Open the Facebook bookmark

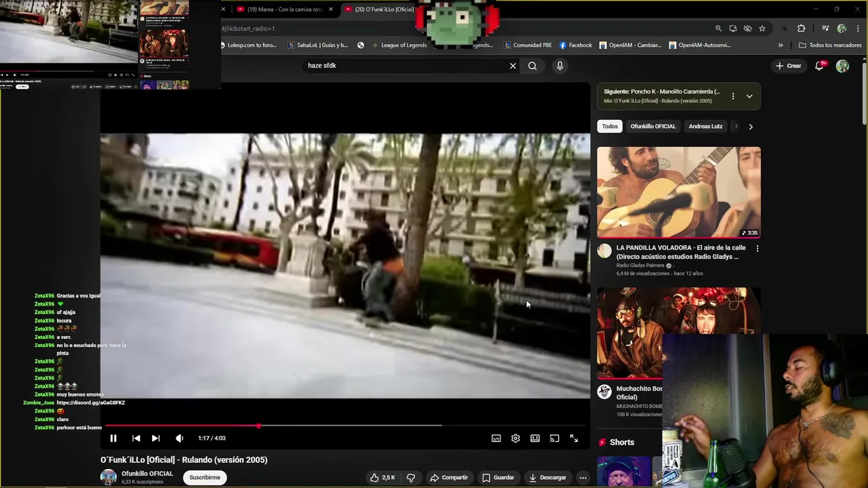576,45
